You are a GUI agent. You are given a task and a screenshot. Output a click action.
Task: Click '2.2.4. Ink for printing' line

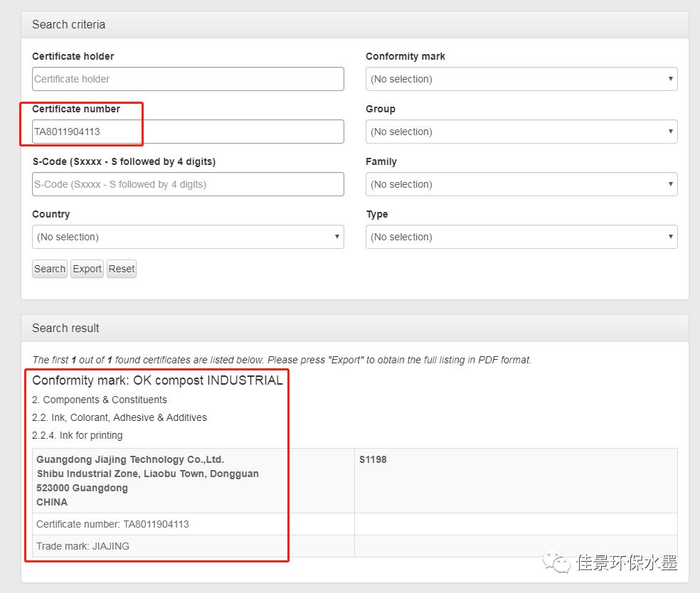(78, 435)
